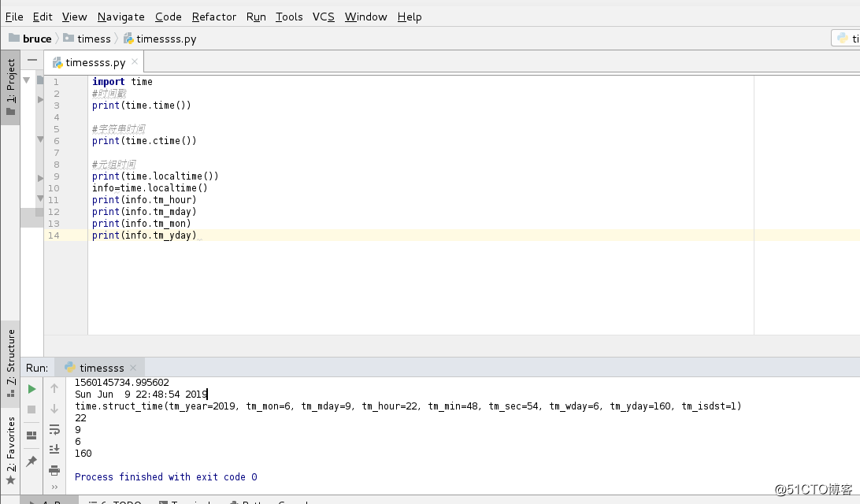Open run configuration selector at top right
The width and height of the screenshot is (860, 504).
click(x=847, y=39)
